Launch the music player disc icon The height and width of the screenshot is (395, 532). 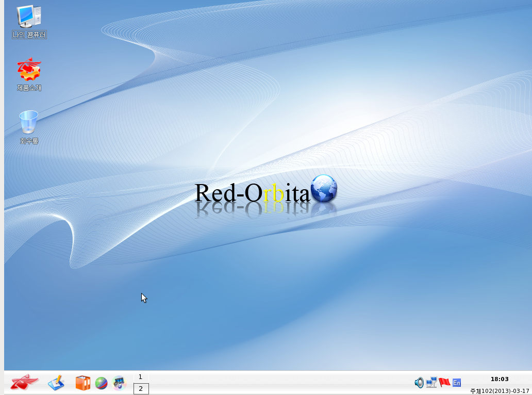[x=119, y=383]
